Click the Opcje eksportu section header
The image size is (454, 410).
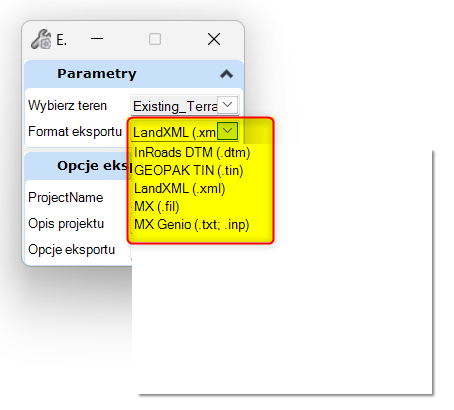pyautogui.click(x=78, y=166)
